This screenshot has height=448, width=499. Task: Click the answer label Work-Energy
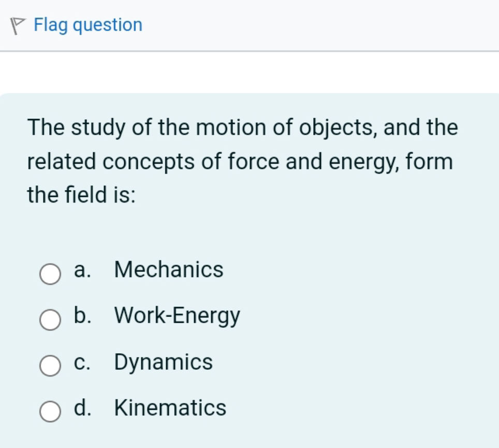177,315
